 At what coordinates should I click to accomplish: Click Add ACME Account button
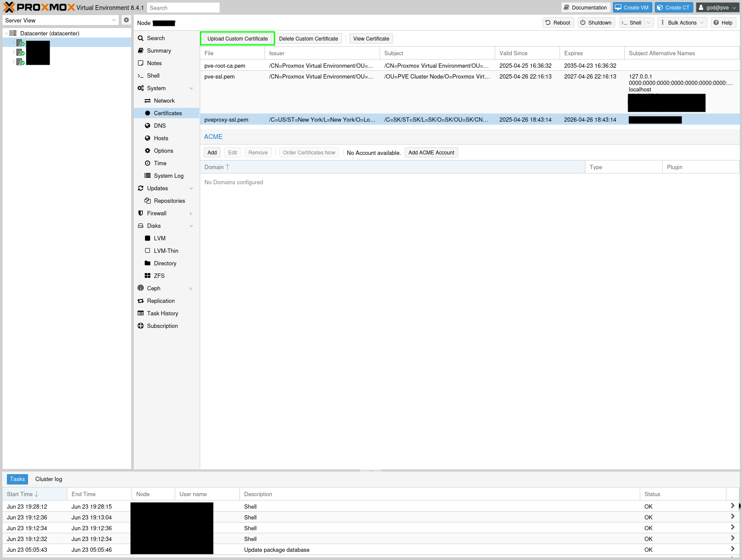tap(431, 153)
